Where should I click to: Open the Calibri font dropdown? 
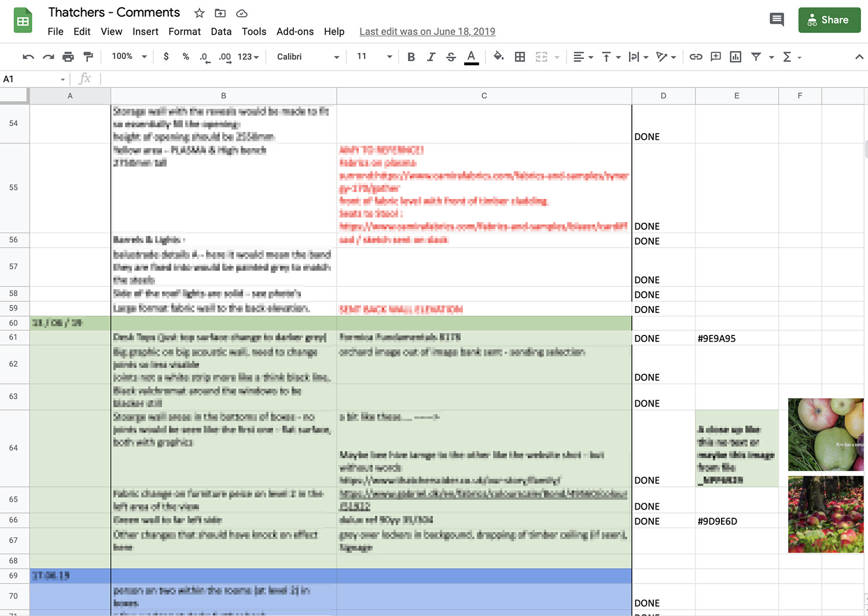point(308,57)
